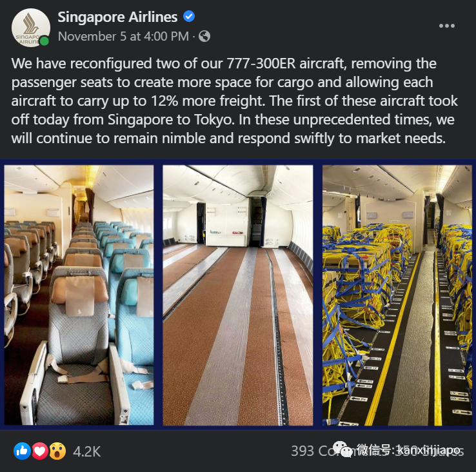
Task: Click the WeChat logo watermark icon
Action: (343, 449)
